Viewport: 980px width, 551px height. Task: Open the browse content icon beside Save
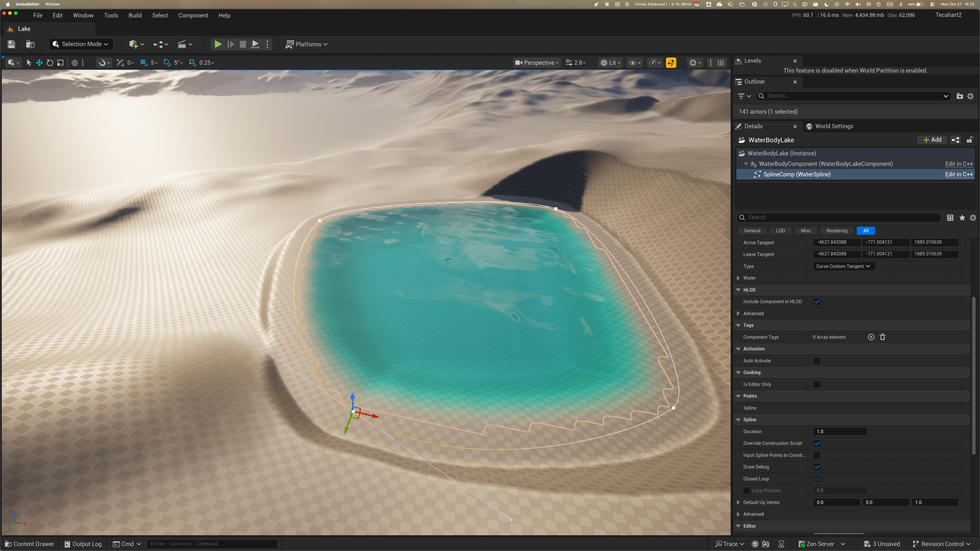30,44
